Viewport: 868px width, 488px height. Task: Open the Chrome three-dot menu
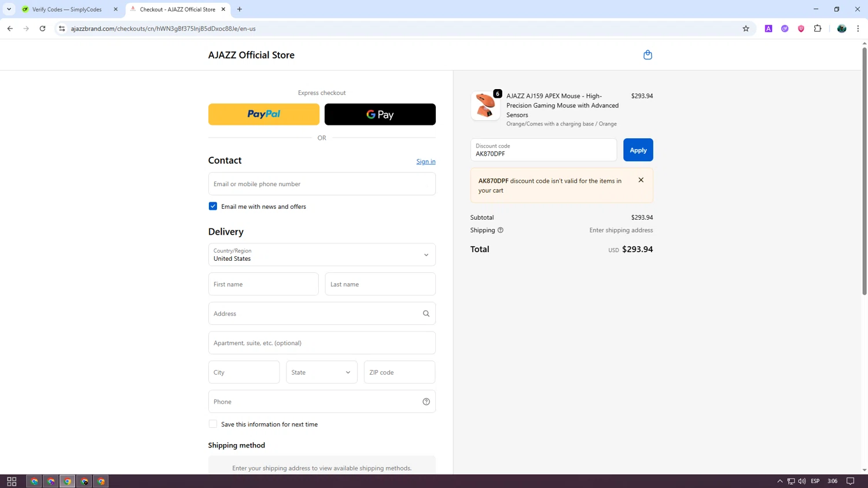point(858,28)
